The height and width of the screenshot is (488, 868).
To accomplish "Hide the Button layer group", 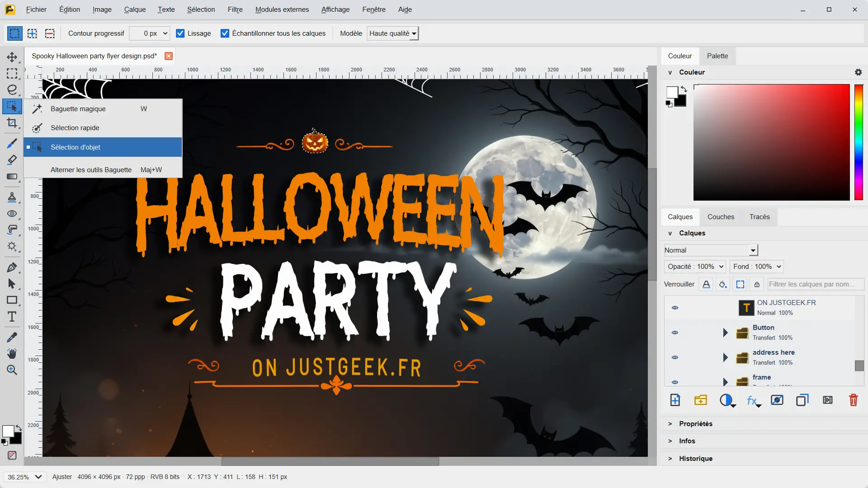I will (x=675, y=333).
